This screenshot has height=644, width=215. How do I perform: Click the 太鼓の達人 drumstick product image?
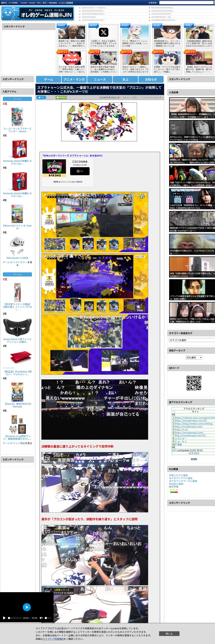click(17, 292)
